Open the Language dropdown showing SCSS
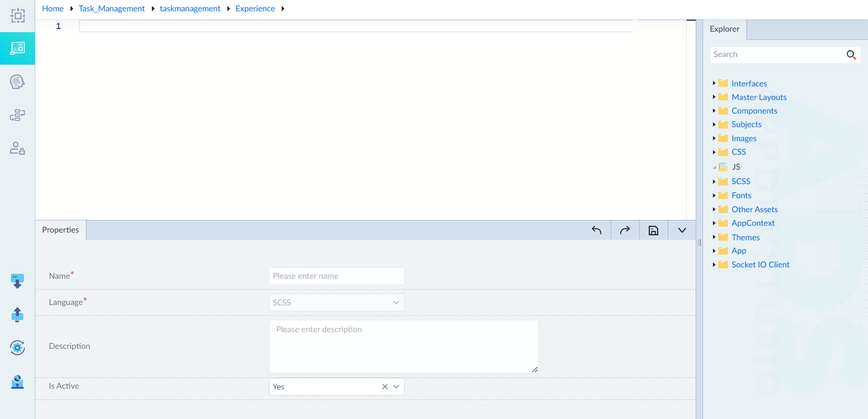This screenshot has height=419, width=868. click(336, 303)
